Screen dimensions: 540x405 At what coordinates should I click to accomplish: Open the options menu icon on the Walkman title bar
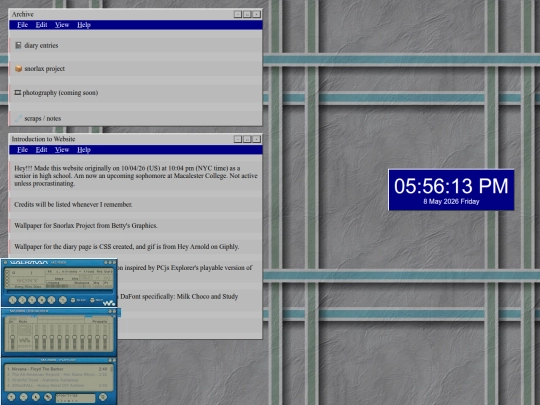5,262
